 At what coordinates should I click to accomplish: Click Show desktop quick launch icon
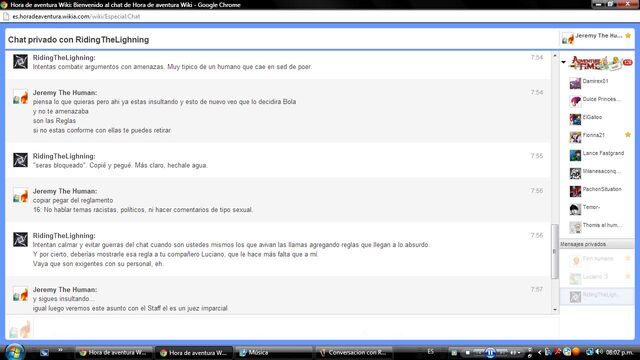44,352
